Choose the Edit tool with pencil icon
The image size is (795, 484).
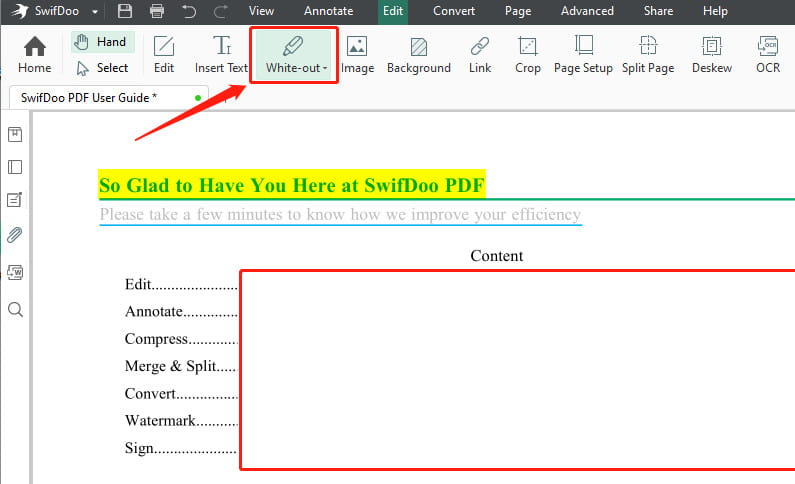click(x=164, y=55)
